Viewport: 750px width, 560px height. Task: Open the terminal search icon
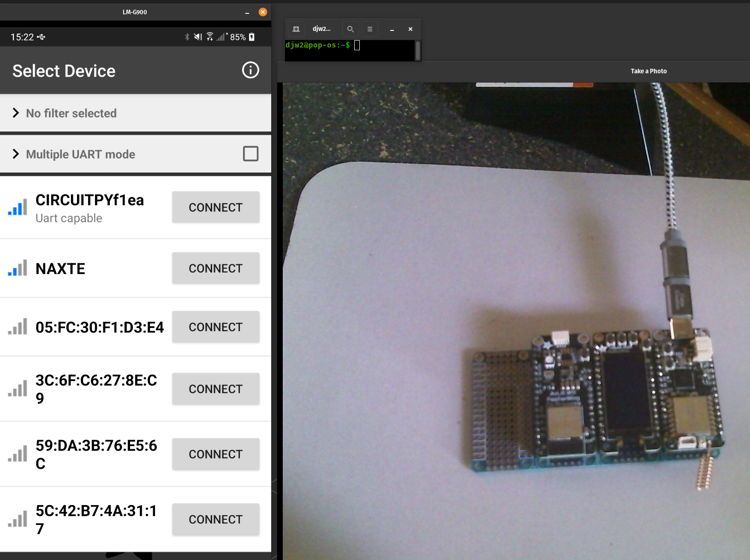(x=351, y=29)
